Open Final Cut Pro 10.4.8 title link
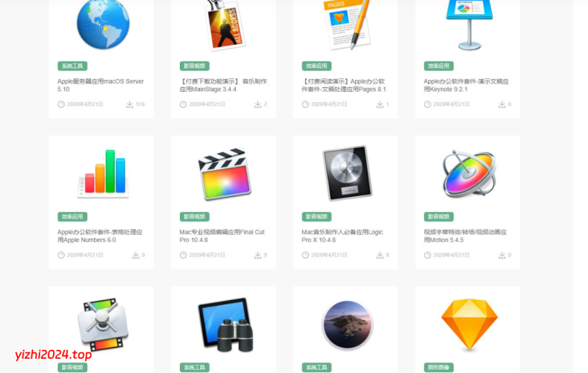Image resolution: width=588 pixels, height=373 pixels. (x=222, y=236)
